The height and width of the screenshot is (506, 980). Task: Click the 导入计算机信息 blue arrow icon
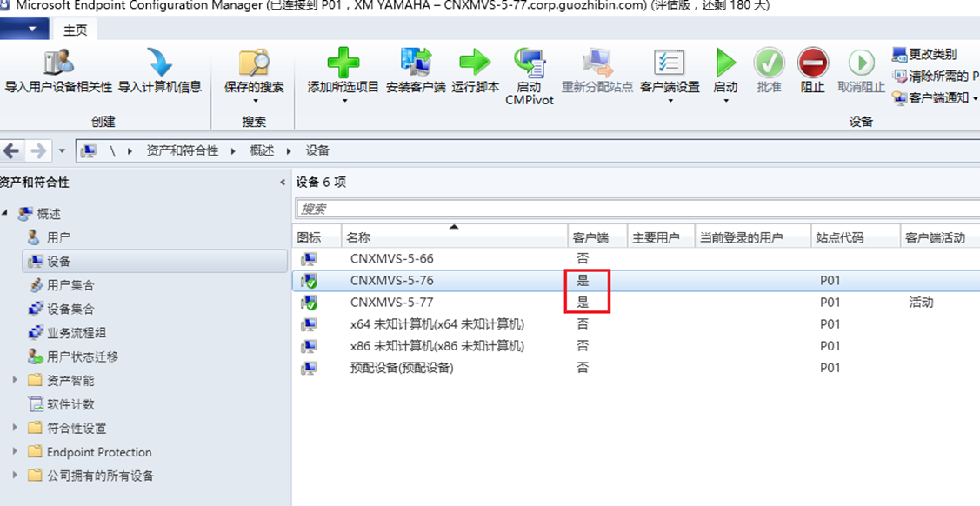[160, 63]
